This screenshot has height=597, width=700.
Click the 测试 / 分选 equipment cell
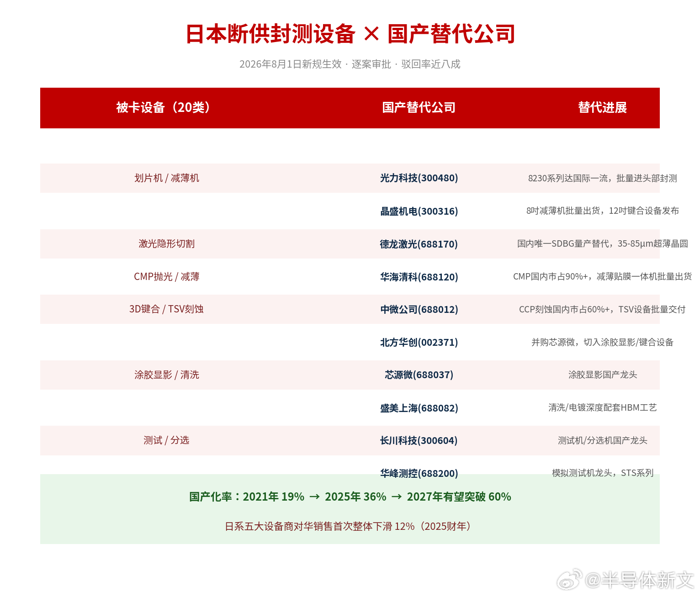pos(166,440)
